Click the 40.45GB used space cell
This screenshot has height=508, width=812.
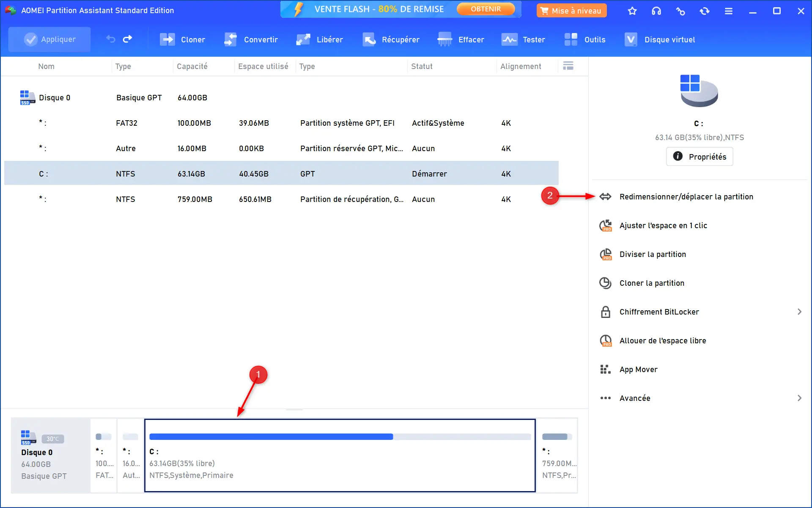[254, 174]
